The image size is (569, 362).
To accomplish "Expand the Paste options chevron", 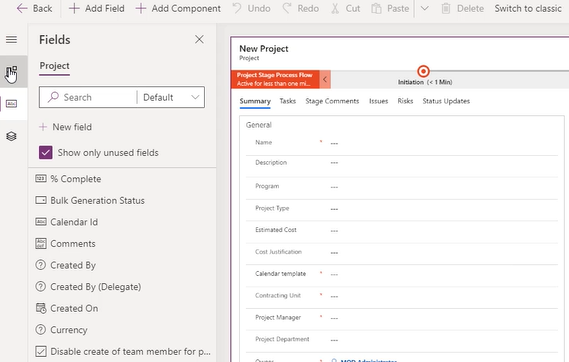I will click(x=424, y=8).
